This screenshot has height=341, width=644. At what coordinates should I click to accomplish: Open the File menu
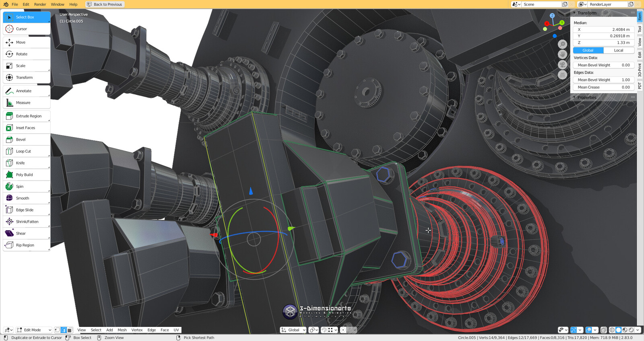point(15,4)
